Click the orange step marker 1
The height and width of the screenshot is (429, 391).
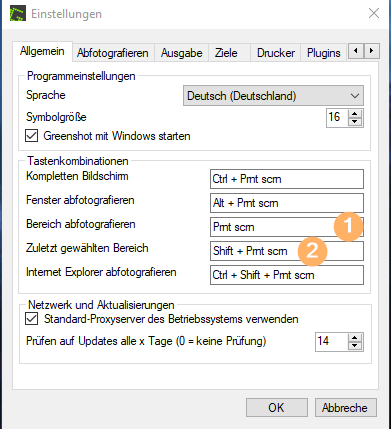pos(348,226)
